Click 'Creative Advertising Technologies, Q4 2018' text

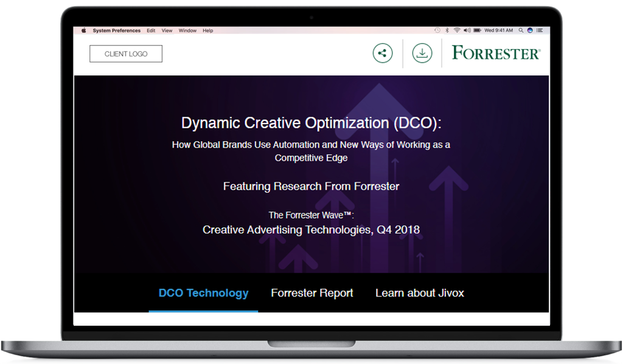[311, 230]
